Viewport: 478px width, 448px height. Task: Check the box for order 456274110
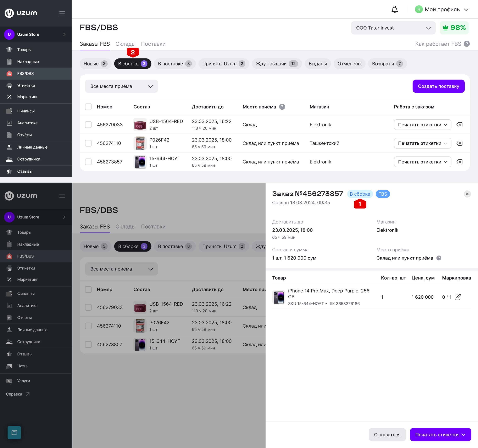coord(88,143)
